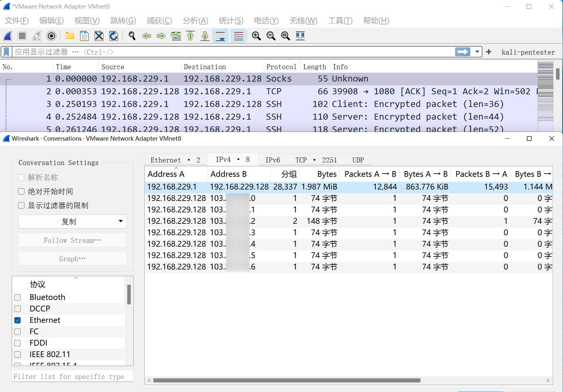This screenshot has width=563, height=392.
Task: Switch to the Ethernet conversations tab
Action: (x=176, y=160)
